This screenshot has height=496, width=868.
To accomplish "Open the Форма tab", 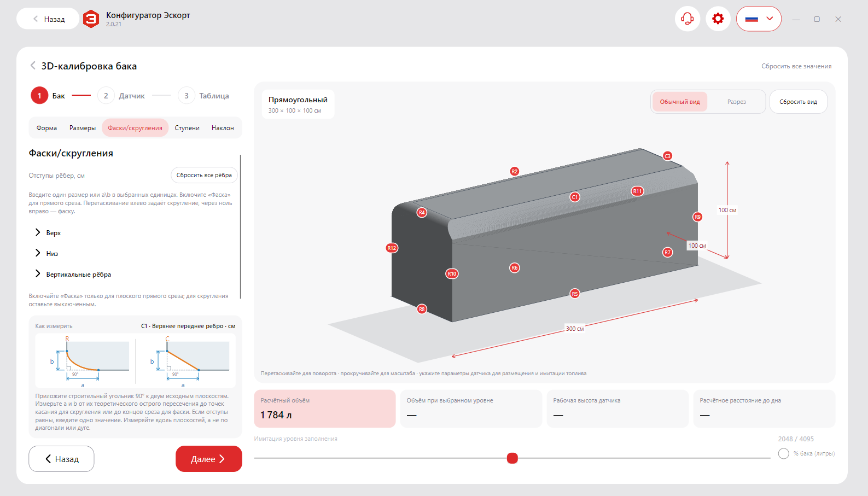I will (46, 128).
